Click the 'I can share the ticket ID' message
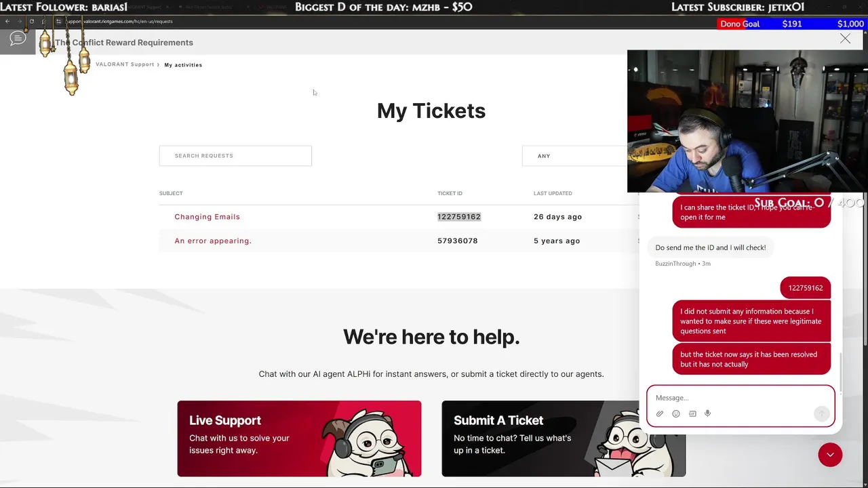Screen dimensions: 868x488 [751, 211]
